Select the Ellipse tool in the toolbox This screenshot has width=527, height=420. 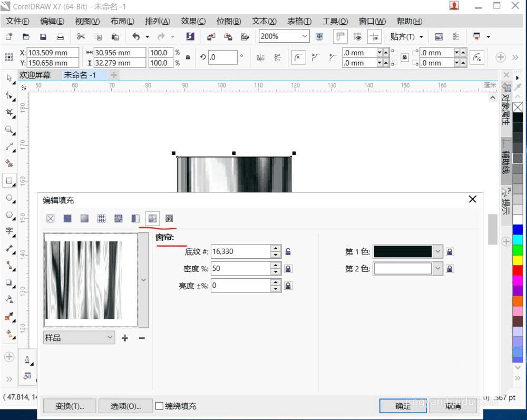9,198
